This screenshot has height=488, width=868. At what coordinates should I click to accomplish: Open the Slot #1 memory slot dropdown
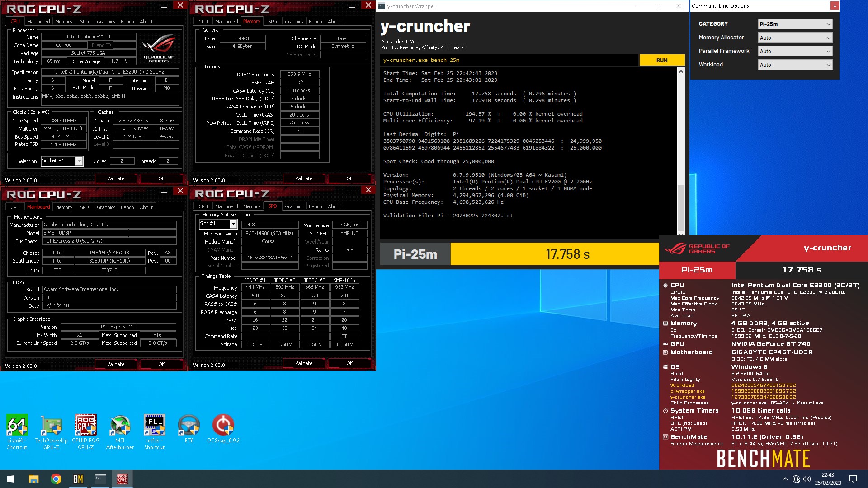218,224
